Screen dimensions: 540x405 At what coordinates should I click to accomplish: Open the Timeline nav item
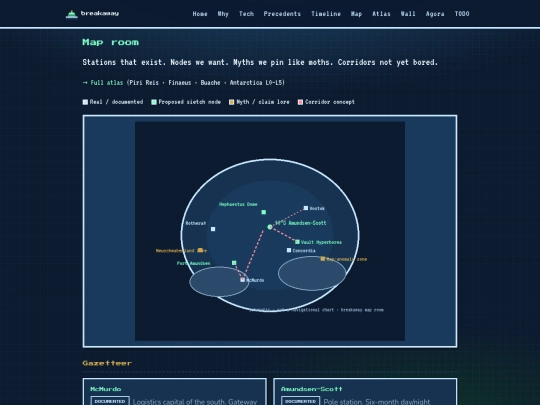326,14
